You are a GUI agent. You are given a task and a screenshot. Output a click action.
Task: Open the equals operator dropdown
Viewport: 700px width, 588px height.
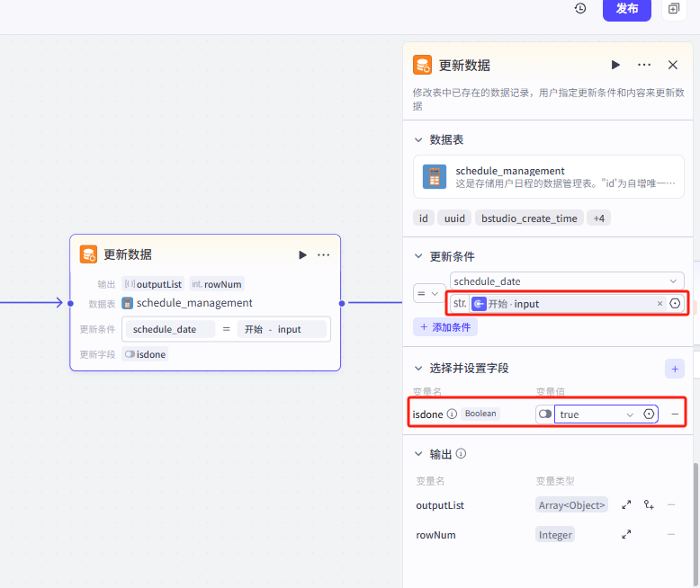coord(426,293)
